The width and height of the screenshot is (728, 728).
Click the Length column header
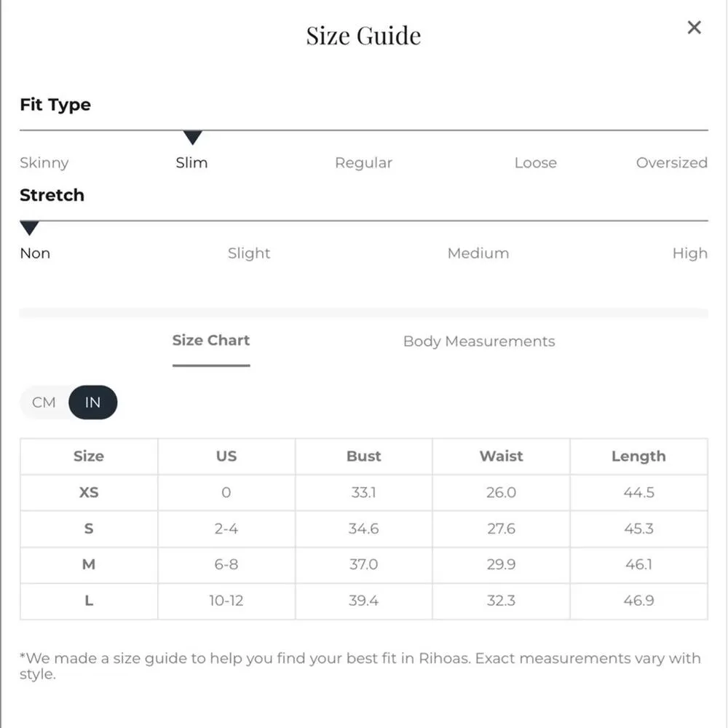pos(638,456)
